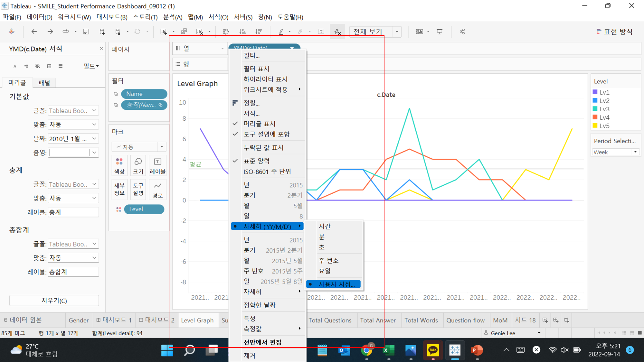Image resolution: width=644 pixels, height=362 pixels.
Task: Click the pause auto updates icon
Action: pyautogui.click(x=118, y=32)
